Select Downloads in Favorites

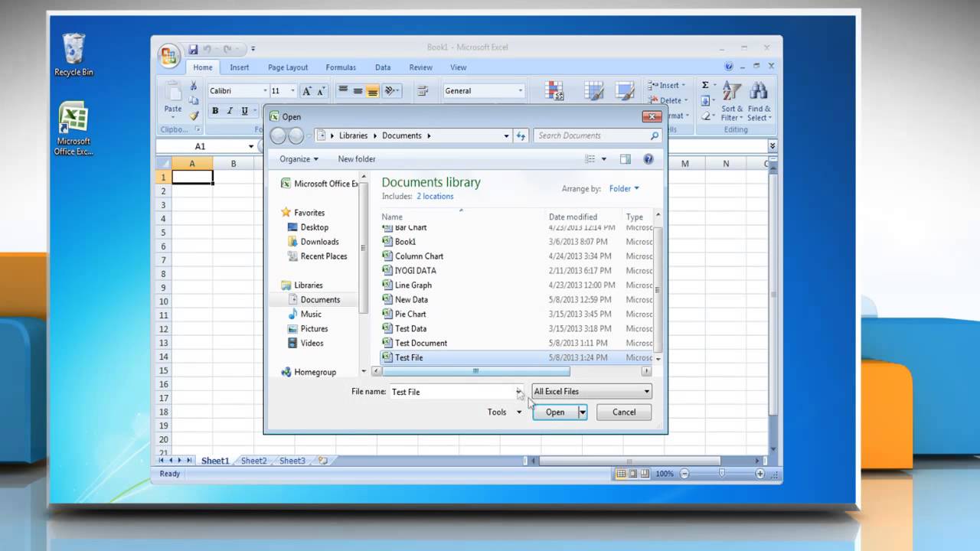point(319,242)
